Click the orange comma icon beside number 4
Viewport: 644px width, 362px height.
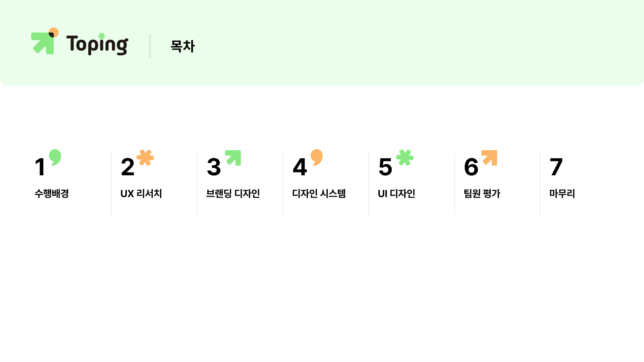(x=317, y=158)
